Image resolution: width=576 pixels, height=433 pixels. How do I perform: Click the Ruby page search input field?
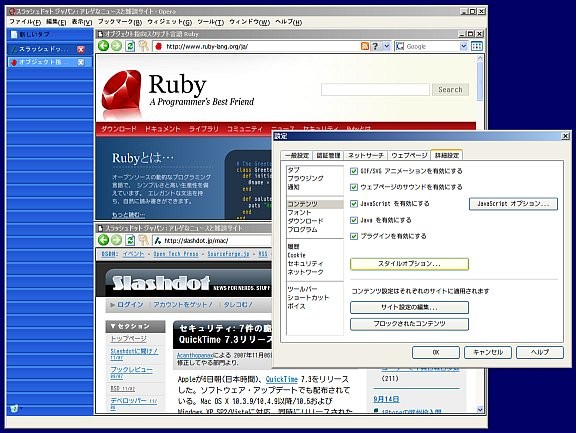point(375,90)
